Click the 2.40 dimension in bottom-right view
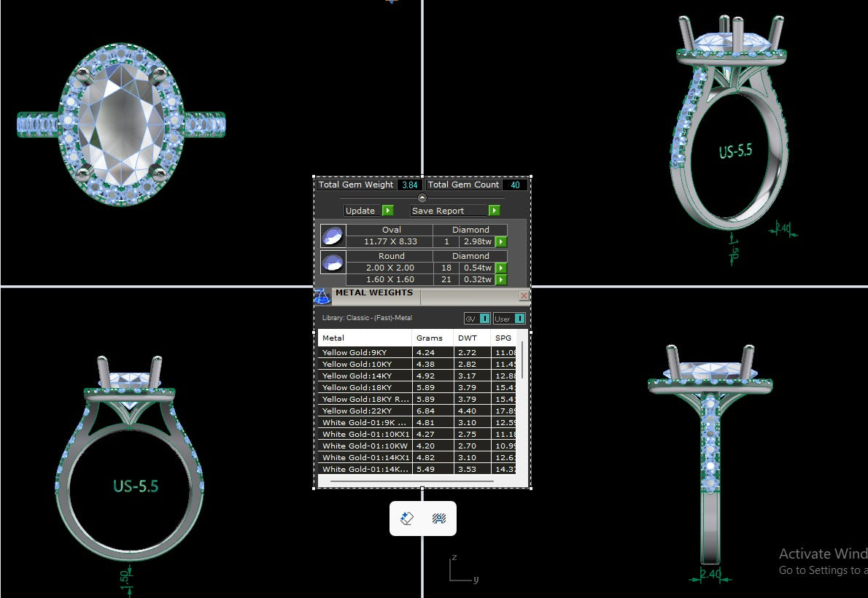868x598 pixels. pyautogui.click(x=710, y=574)
